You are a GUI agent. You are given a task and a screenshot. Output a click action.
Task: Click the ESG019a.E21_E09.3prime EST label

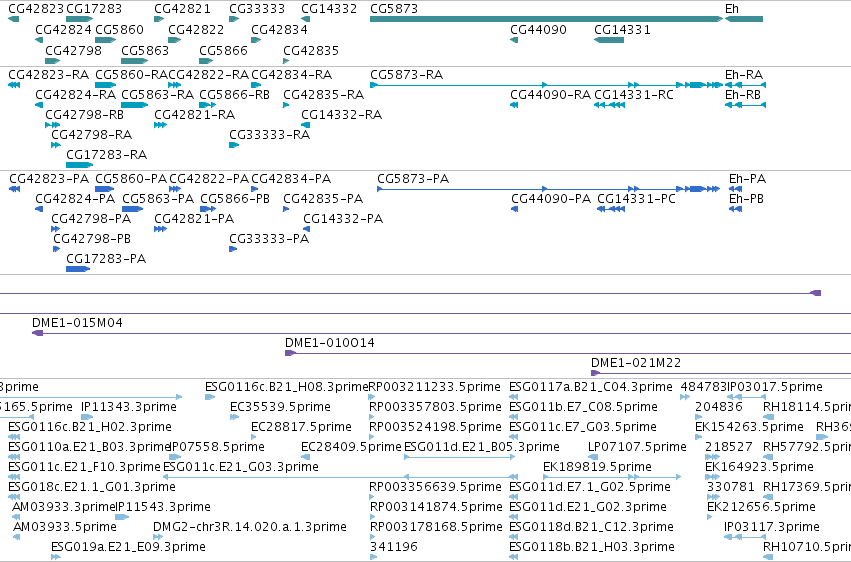(x=128, y=547)
